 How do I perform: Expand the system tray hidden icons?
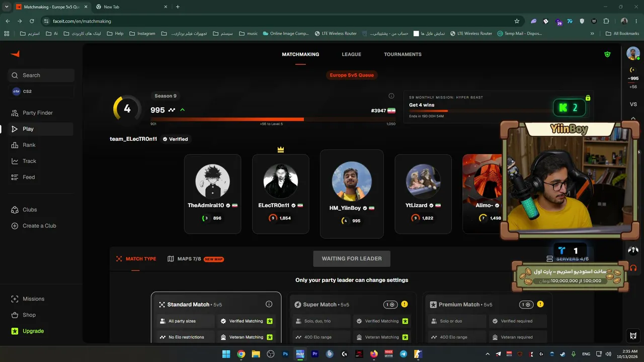[x=487, y=354]
